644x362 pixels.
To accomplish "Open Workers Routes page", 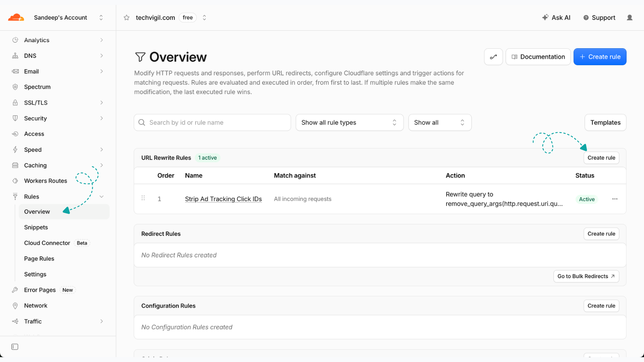I will [46, 181].
